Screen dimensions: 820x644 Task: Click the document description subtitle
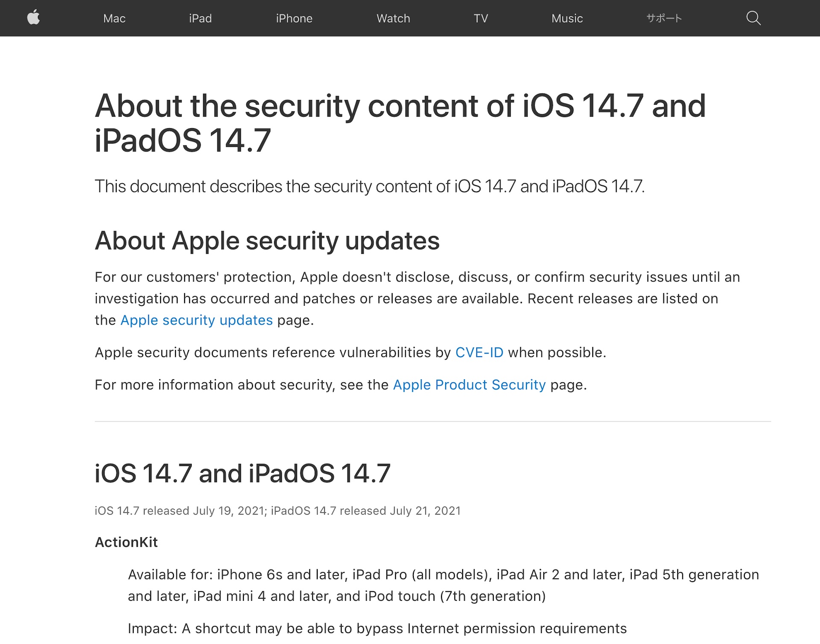click(369, 187)
